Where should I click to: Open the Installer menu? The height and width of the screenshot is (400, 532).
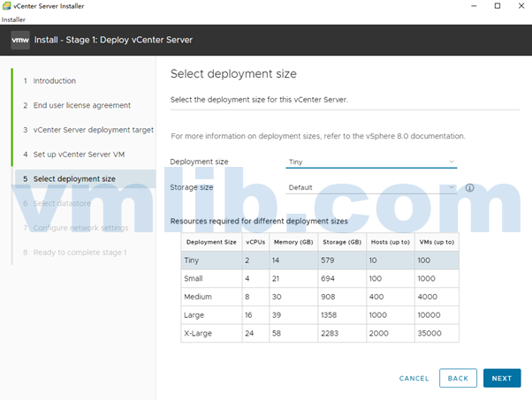(x=13, y=19)
